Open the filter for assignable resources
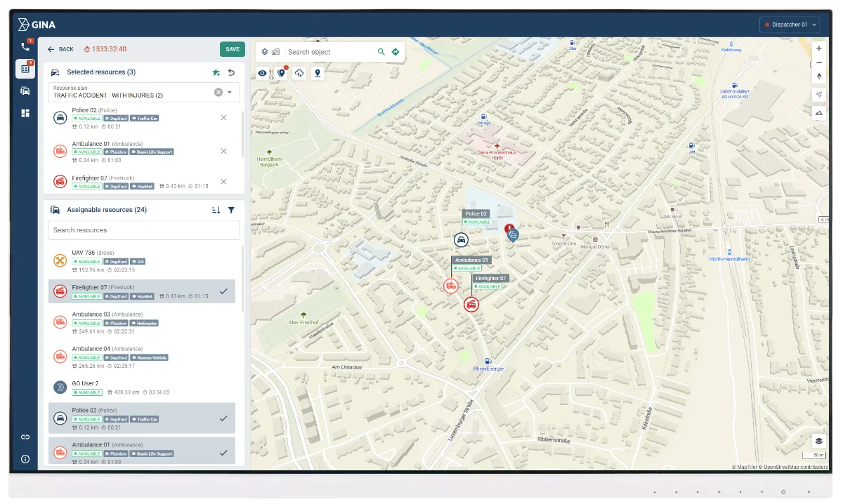Image resolution: width=843 pixels, height=504 pixels. tap(232, 209)
